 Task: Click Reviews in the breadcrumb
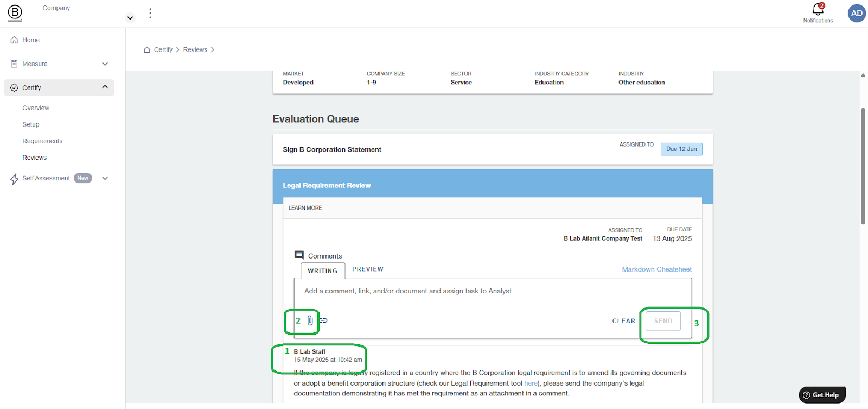coord(195,49)
